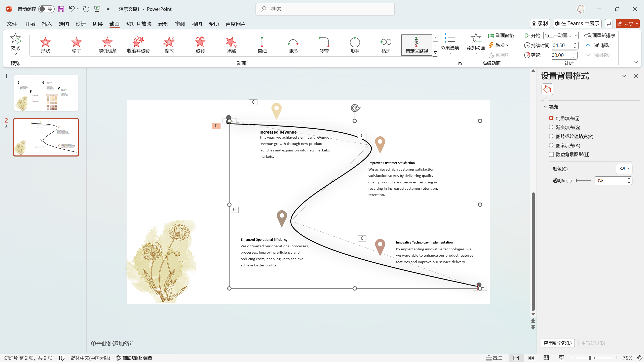Apply the 轮子 (Wheel) animation effect
644x362 pixels.
coord(76,45)
